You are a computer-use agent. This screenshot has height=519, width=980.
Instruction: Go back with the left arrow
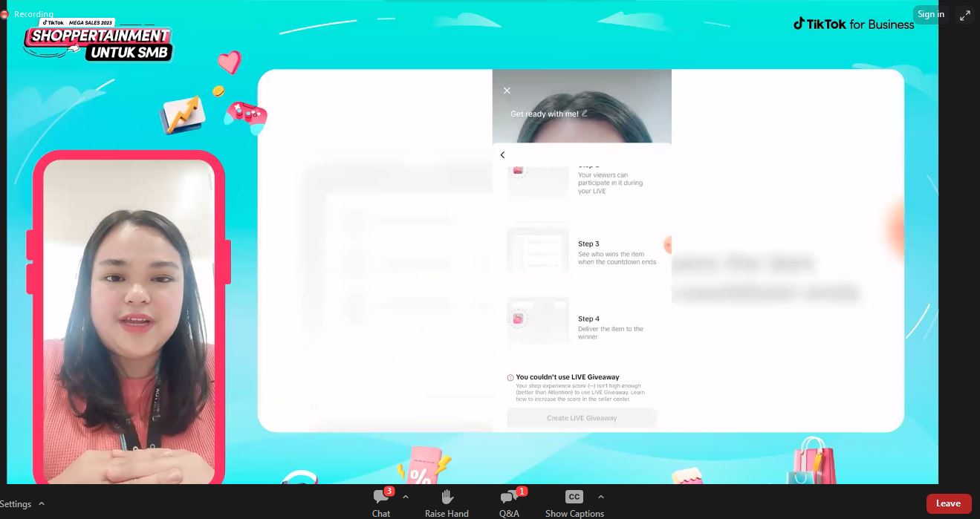(x=502, y=155)
